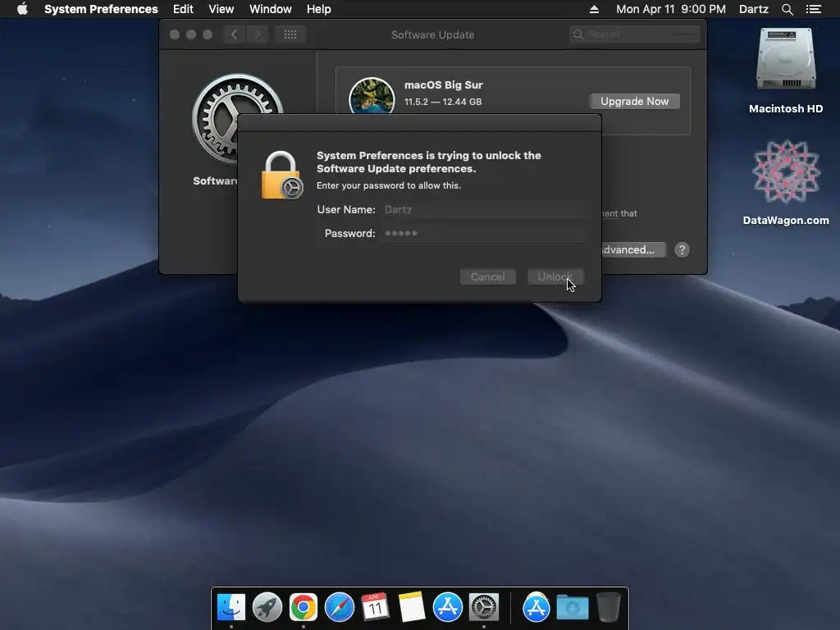Open the Help menu
This screenshot has height=630, width=840.
319,9
